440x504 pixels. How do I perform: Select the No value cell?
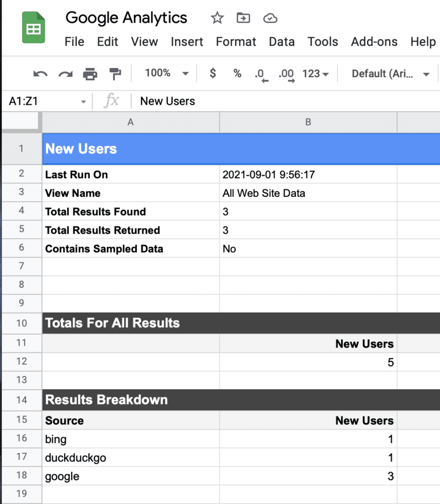(308, 249)
